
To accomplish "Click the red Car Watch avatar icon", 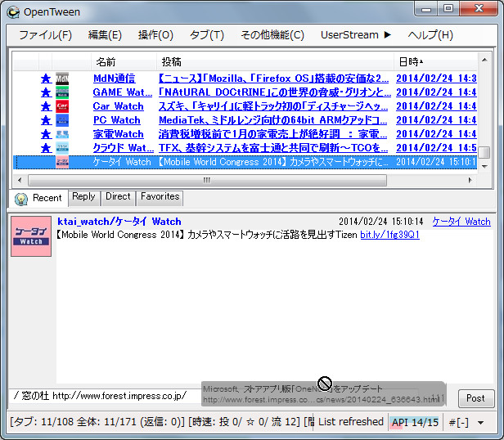I will (x=62, y=106).
